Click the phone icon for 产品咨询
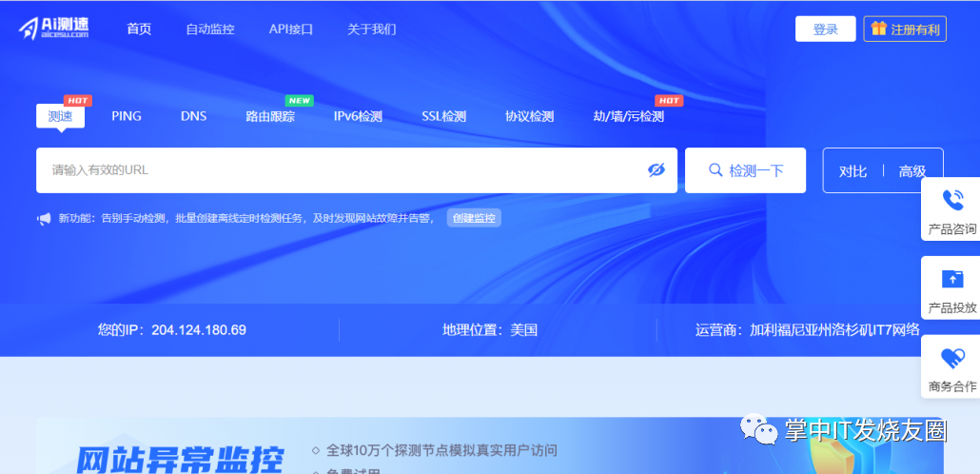Image resolution: width=980 pixels, height=474 pixels. click(x=951, y=200)
